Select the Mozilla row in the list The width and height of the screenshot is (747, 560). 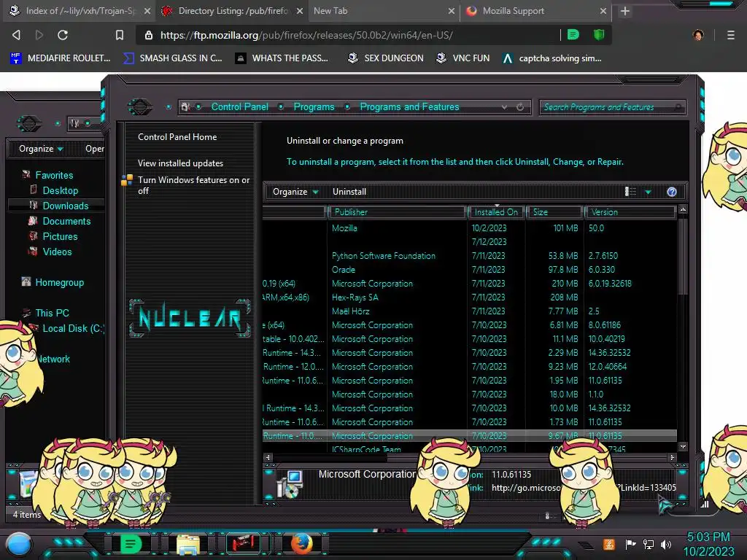pos(469,228)
